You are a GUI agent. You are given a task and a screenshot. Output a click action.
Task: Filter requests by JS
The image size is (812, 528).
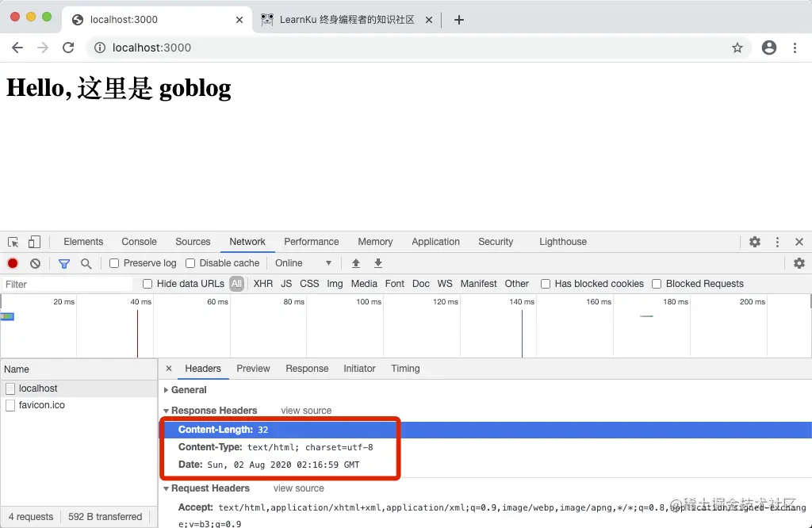tap(286, 284)
